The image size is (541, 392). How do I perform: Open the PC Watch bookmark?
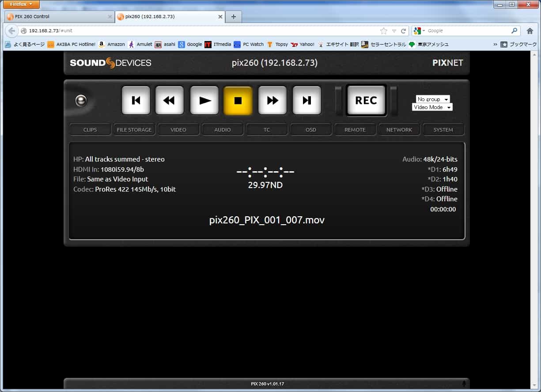(249, 44)
